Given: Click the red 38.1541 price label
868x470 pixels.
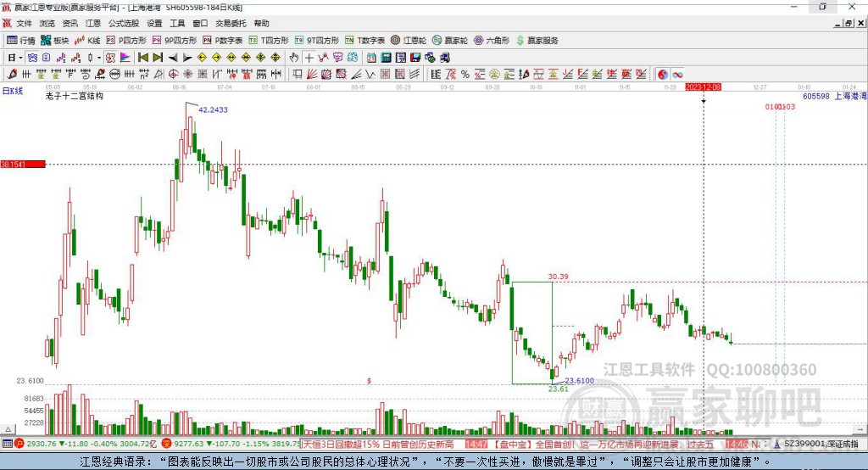Looking at the screenshot, I should click(23, 164).
